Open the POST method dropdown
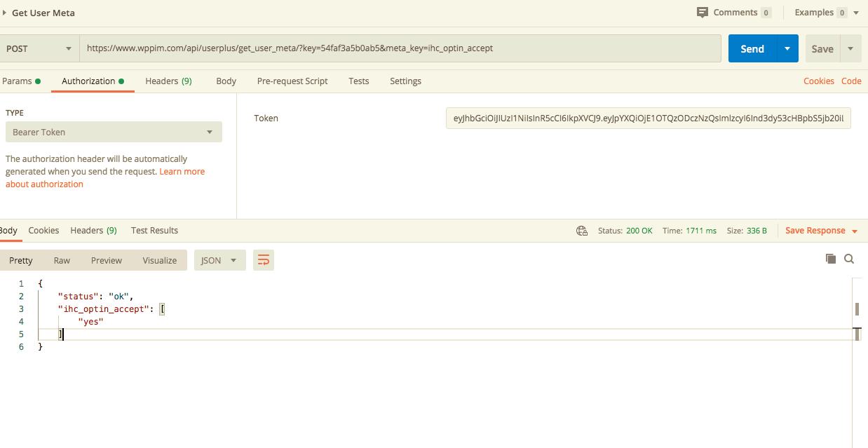This screenshot has height=448, width=868. (x=39, y=48)
